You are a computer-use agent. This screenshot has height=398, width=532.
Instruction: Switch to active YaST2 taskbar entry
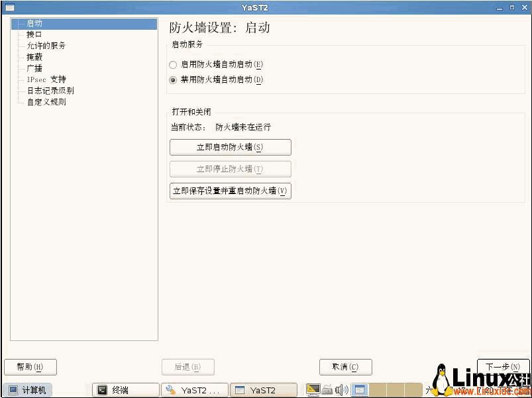tap(264, 390)
